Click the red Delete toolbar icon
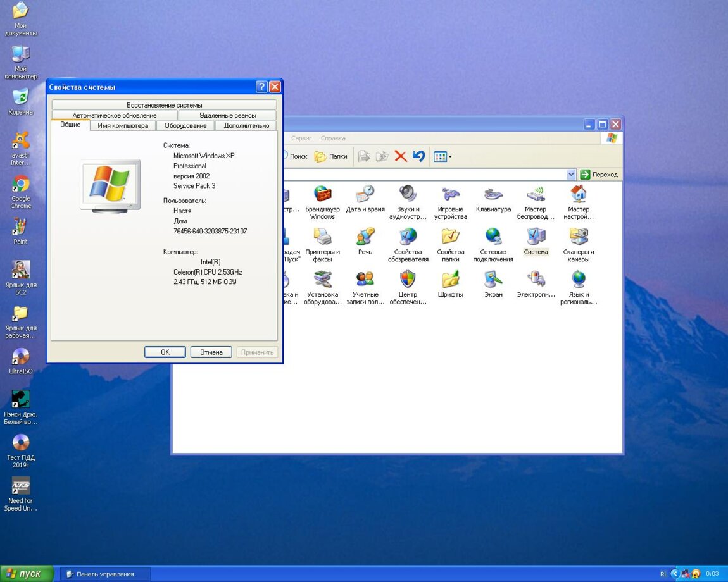Image resolution: width=728 pixels, height=582 pixels. click(x=401, y=156)
